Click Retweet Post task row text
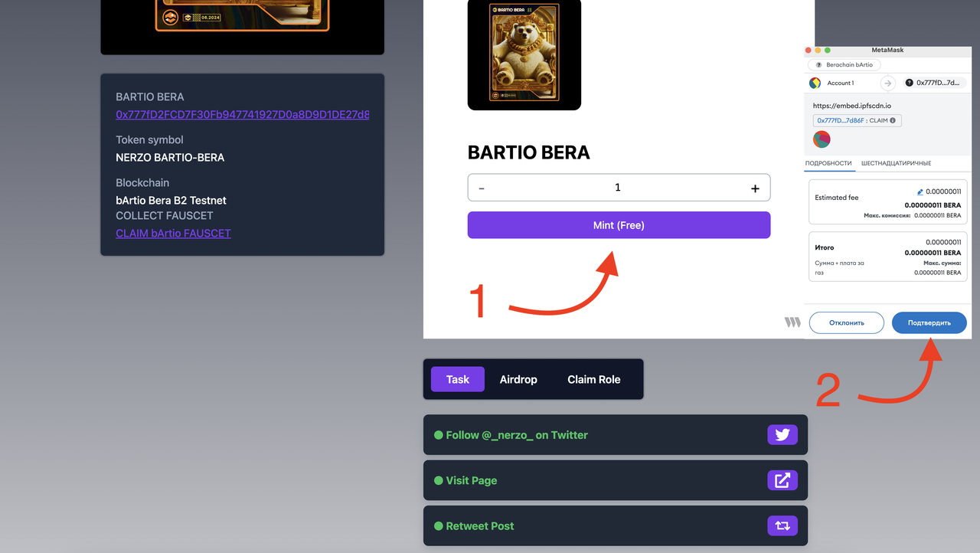This screenshot has width=980, height=553. pyautogui.click(x=480, y=526)
